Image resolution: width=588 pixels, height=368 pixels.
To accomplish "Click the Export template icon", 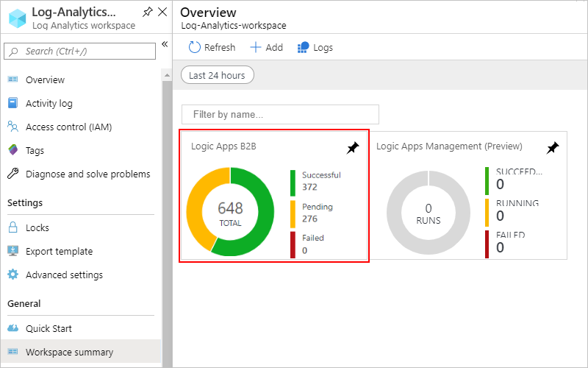I will 12,250.
